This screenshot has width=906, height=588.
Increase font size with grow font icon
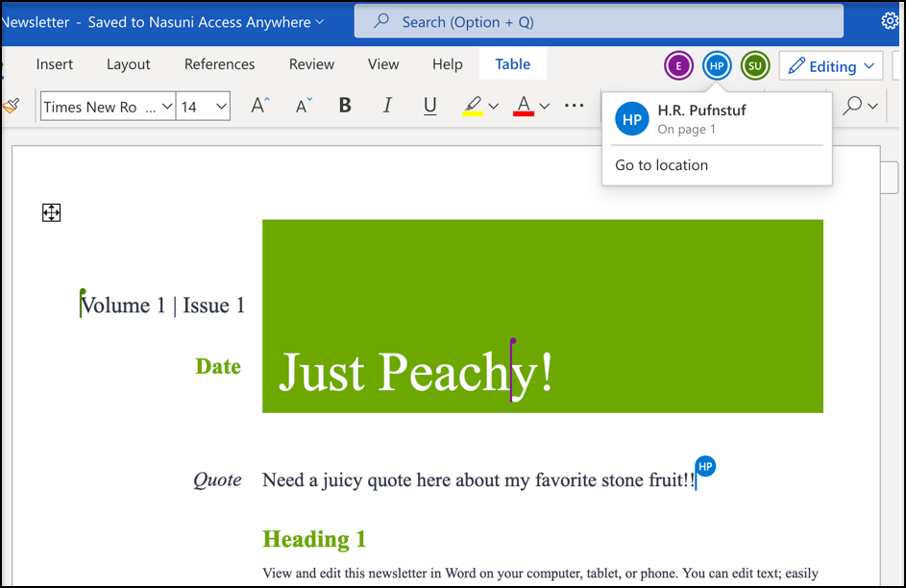260,106
